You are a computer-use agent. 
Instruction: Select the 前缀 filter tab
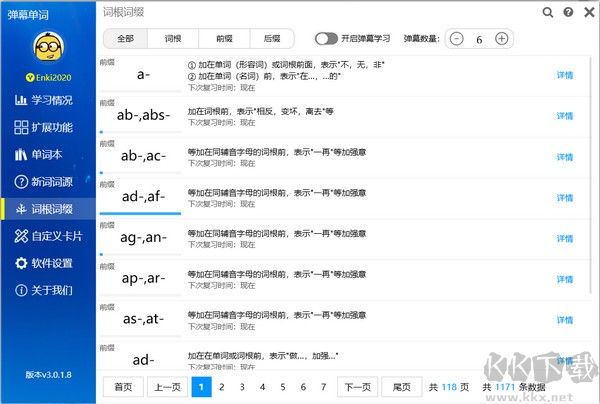pyautogui.click(x=222, y=39)
